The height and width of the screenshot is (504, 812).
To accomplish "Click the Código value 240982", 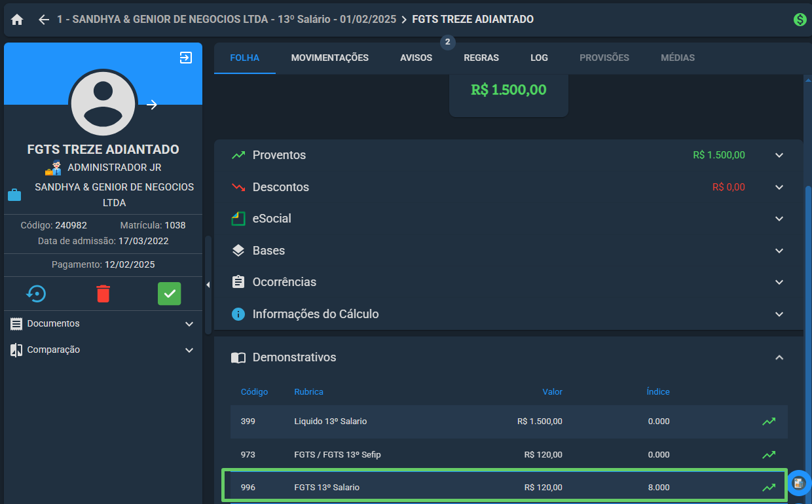I will click(71, 225).
